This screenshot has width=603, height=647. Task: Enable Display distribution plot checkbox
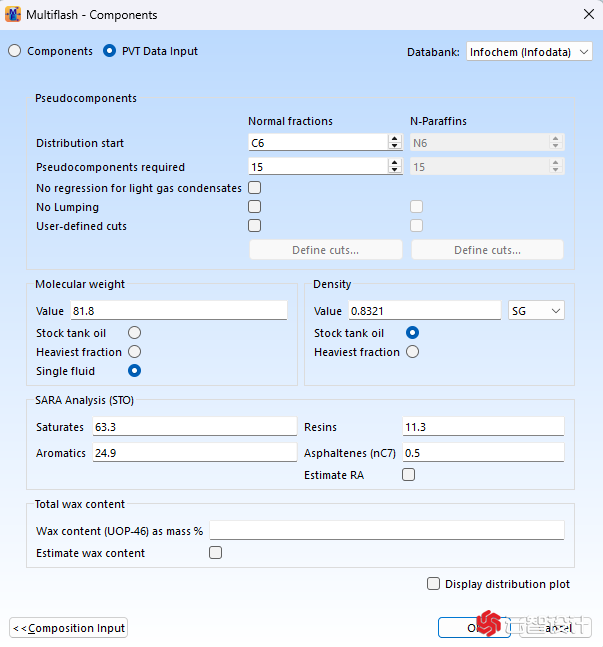(x=433, y=583)
